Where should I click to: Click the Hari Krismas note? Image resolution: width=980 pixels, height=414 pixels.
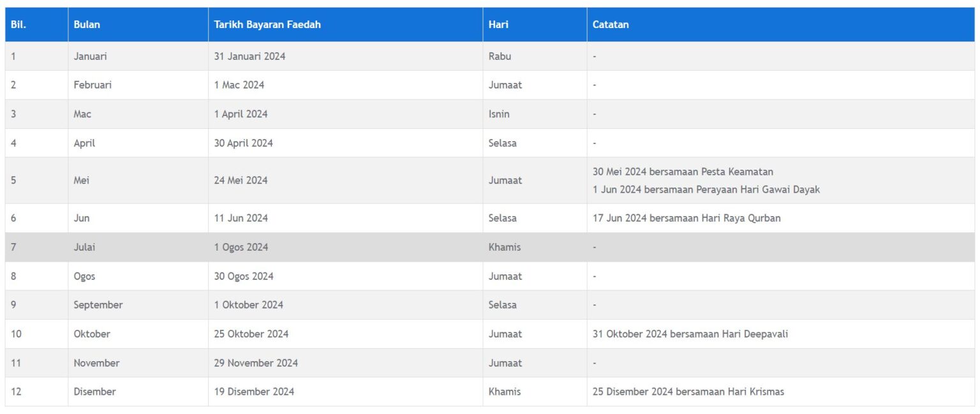(688, 392)
